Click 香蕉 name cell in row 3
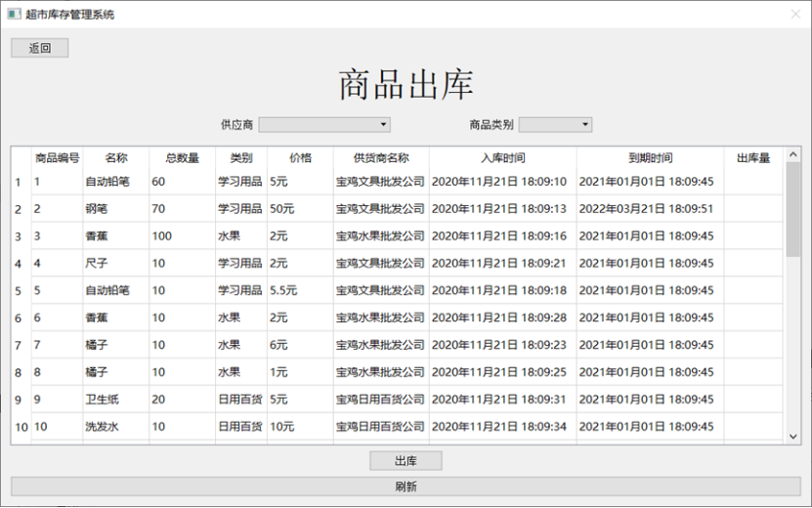This screenshot has height=508, width=812. [116, 236]
